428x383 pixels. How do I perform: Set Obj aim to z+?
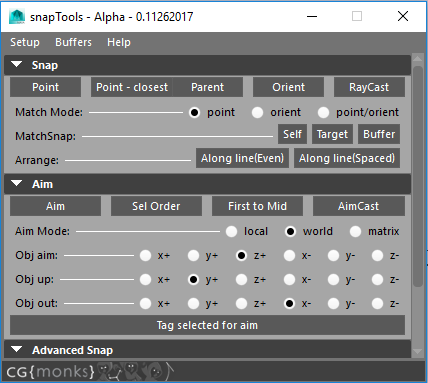tap(241, 256)
